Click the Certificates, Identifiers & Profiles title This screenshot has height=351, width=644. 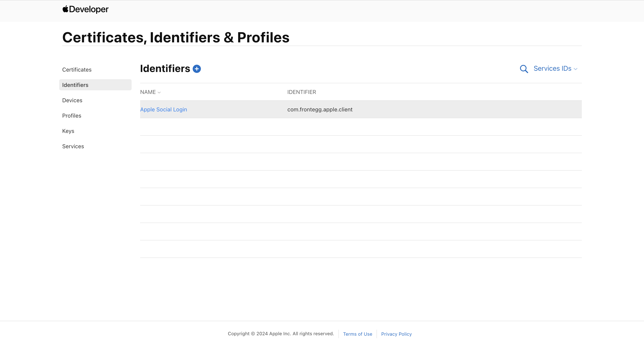[176, 37]
